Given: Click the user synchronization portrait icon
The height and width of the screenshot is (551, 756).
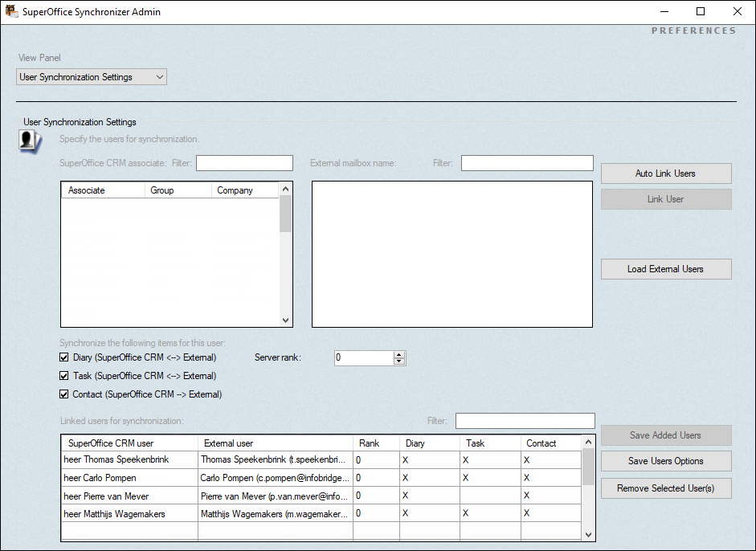Looking at the screenshot, I should pos(30,141).
